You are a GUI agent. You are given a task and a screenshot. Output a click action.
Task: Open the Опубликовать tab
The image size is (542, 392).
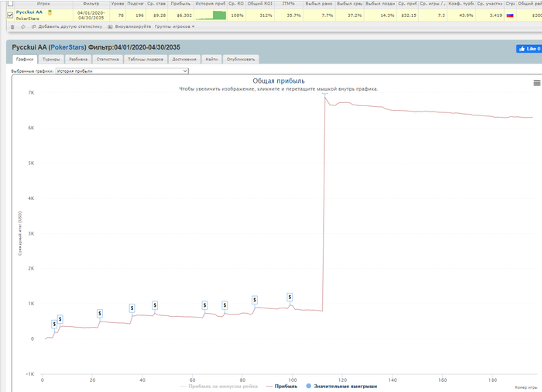241,59
